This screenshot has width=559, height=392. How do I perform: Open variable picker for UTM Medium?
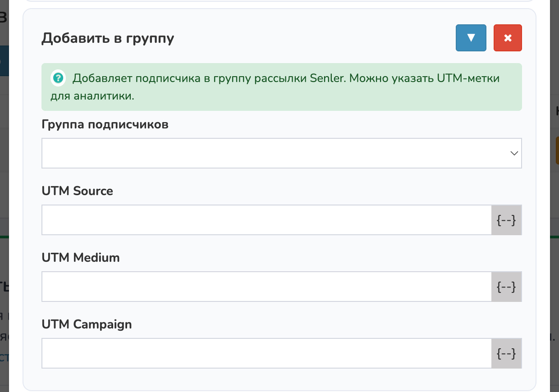click(x=506, y=287)
